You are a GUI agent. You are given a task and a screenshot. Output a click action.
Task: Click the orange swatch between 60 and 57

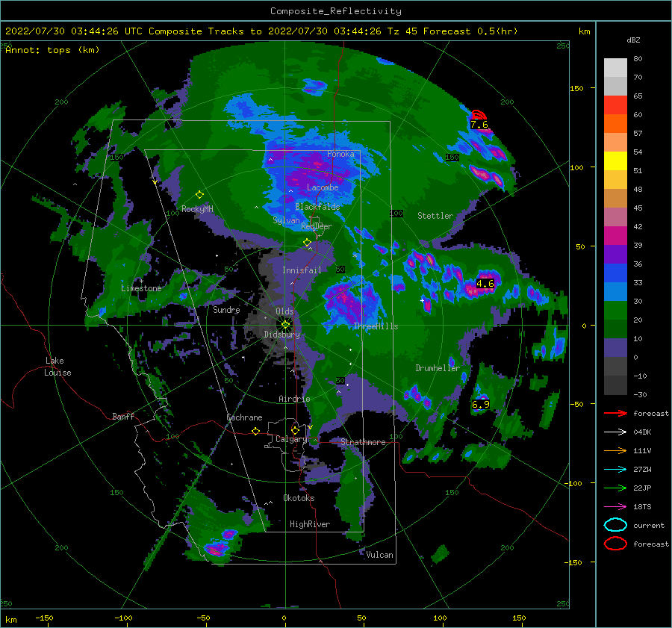point(615,124)
